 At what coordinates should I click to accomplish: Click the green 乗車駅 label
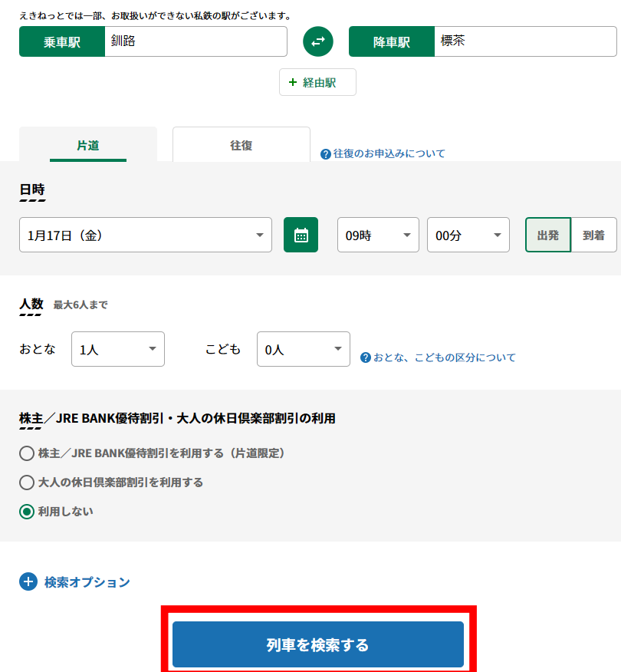pos(62,41)
